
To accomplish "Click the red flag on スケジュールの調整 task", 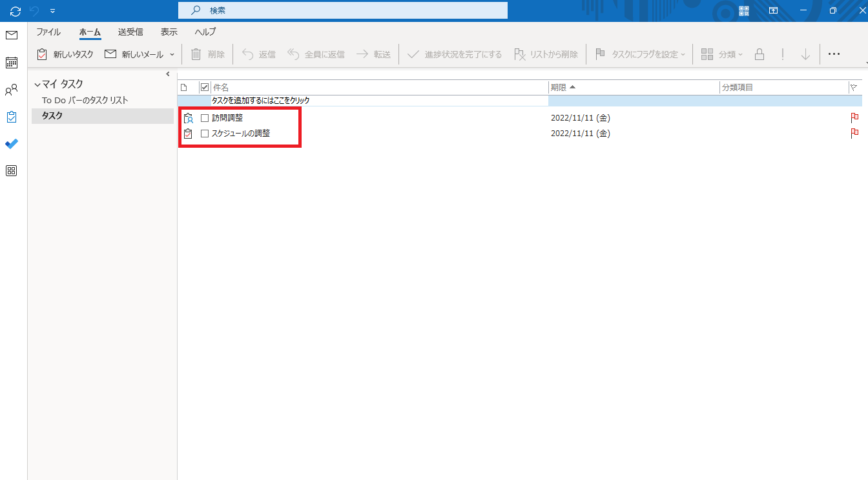I will (x=854, y=134).
